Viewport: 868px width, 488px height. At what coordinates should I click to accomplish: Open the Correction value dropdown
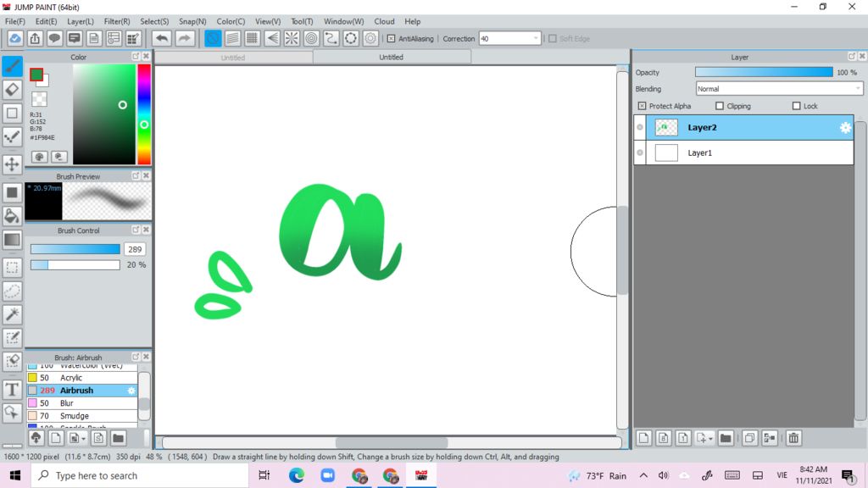(x=536, y=38)
